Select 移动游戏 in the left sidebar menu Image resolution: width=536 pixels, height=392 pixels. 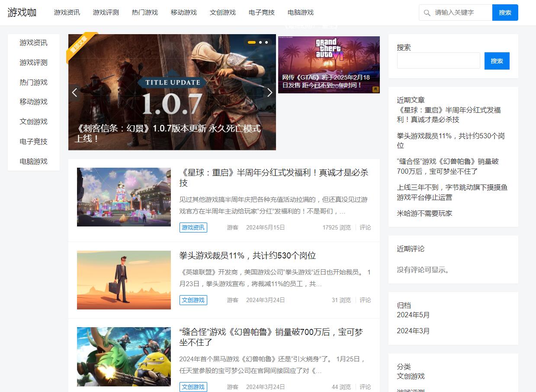[x=34, y=102]
